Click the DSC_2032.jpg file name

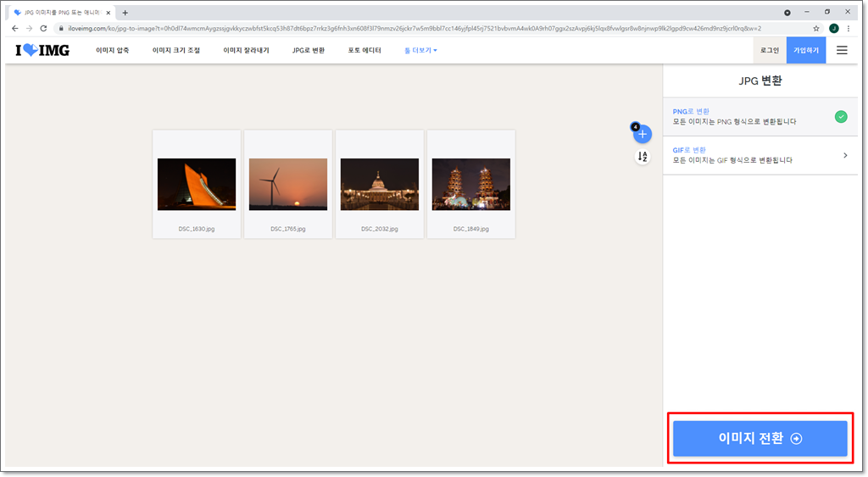[x=380, y=229]
